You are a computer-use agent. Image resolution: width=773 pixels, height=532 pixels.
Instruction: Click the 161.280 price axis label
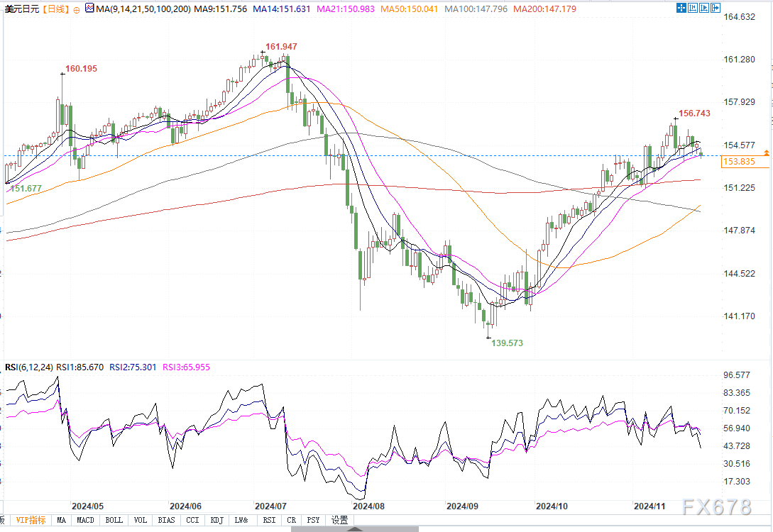(739, 60)
